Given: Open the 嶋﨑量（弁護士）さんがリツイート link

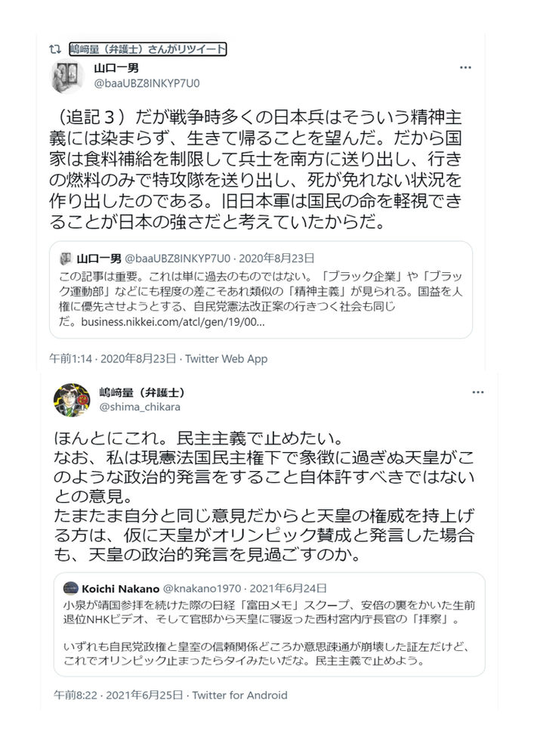Looking at the screenshot, I should (147, 50).
